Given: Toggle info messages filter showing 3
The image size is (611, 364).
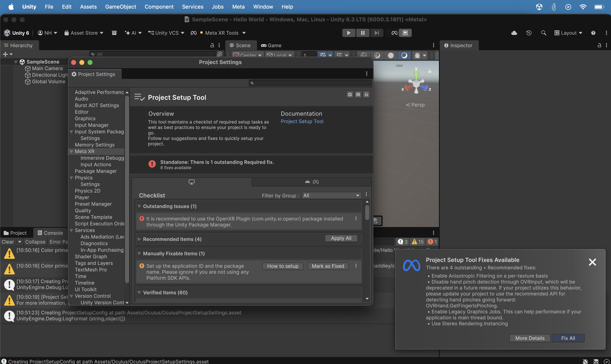Looking at the screenshot, I should (x=403, y=242).
